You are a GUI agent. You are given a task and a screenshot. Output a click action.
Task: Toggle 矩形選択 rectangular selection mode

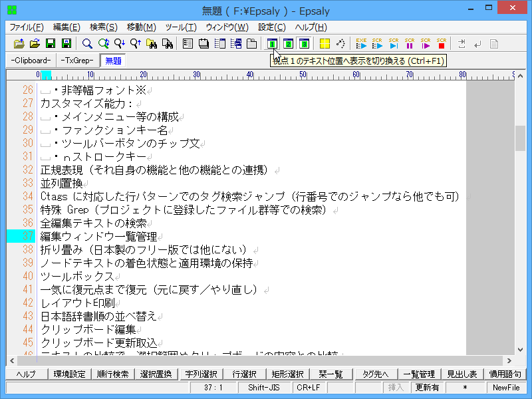tap(289, 374)
